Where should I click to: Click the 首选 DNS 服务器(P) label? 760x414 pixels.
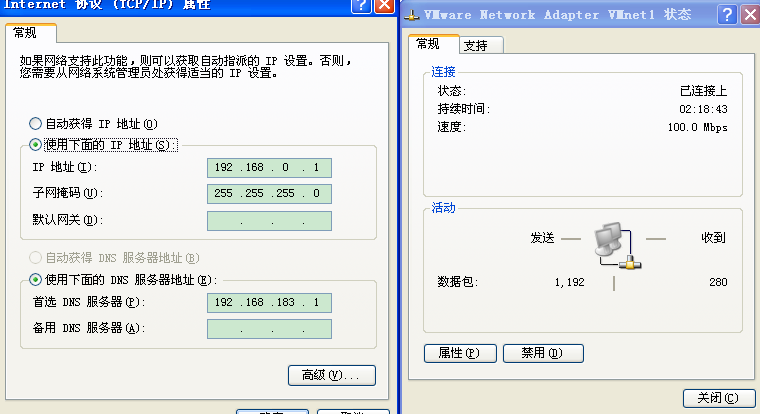click(89, 302)
